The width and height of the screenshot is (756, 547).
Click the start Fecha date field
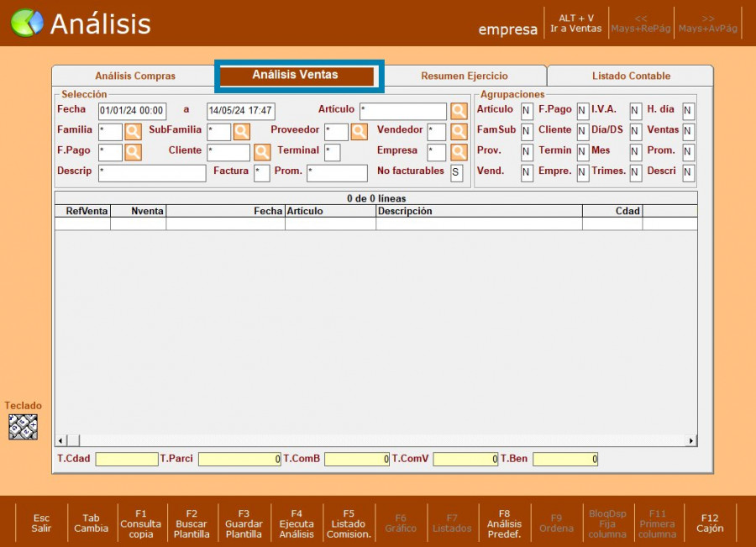pos(132,111)
